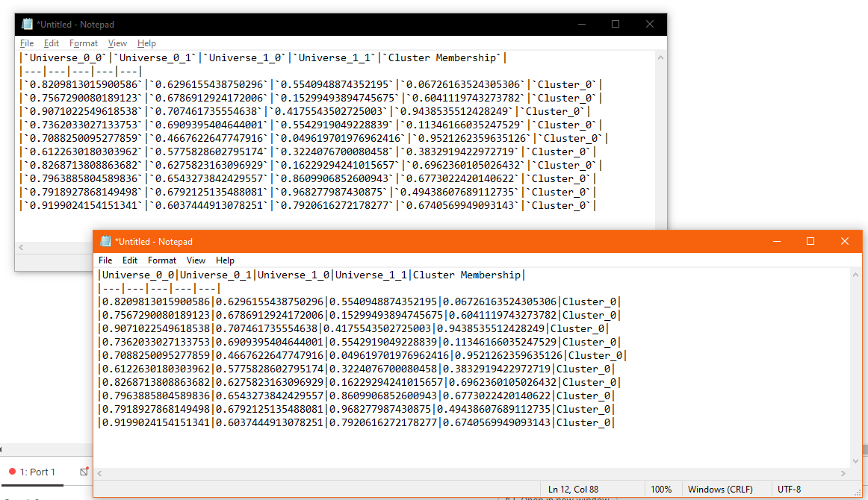Image resolution: width=868 pixels, height=500 pixels.
Task: Open Help menu in black-titled Notepad window
Action: [x=146, y=43]
